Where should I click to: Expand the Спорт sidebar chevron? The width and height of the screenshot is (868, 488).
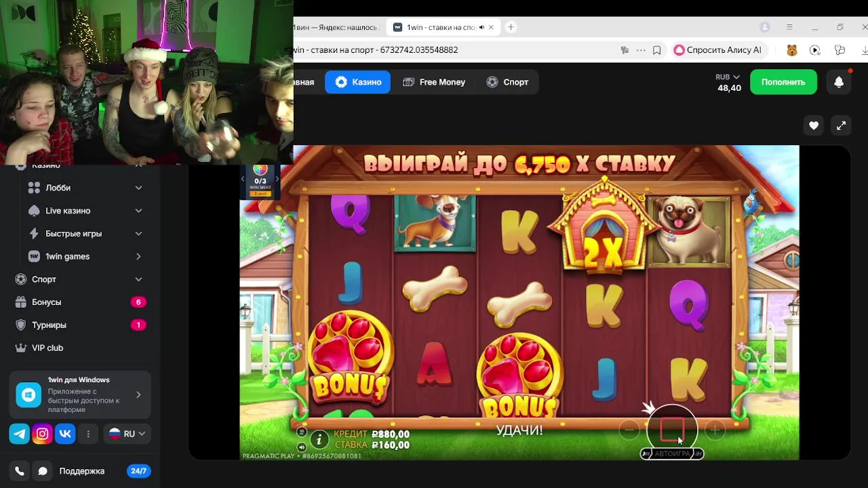(138, 279)
